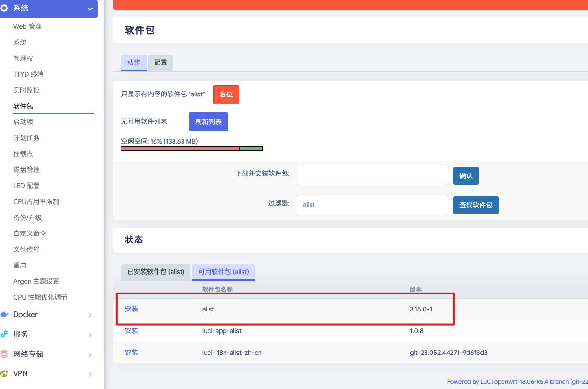Select the 动作 tab
The image size is (588, 389).
[x=133, y=63]
